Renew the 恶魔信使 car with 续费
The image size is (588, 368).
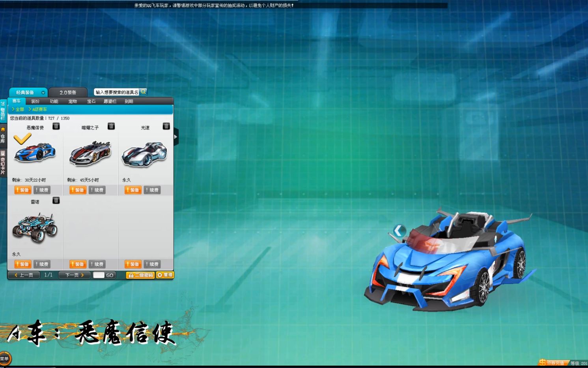42,190
